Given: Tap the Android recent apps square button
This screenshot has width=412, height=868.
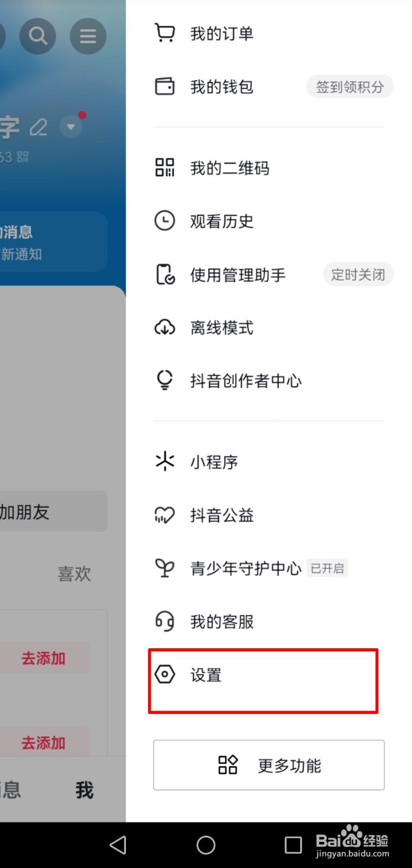Looking at the screenshot, I should click(293, 845).
